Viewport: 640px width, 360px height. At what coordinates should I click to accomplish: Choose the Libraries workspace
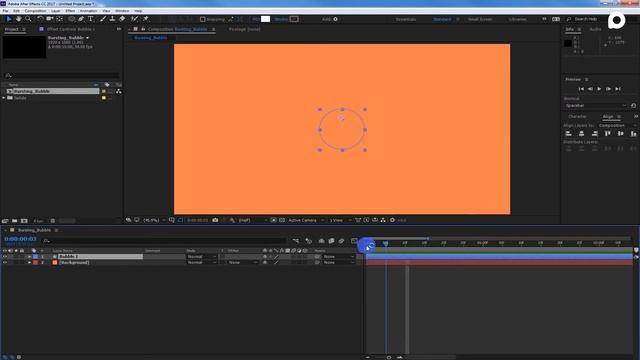tap(518, 19)
